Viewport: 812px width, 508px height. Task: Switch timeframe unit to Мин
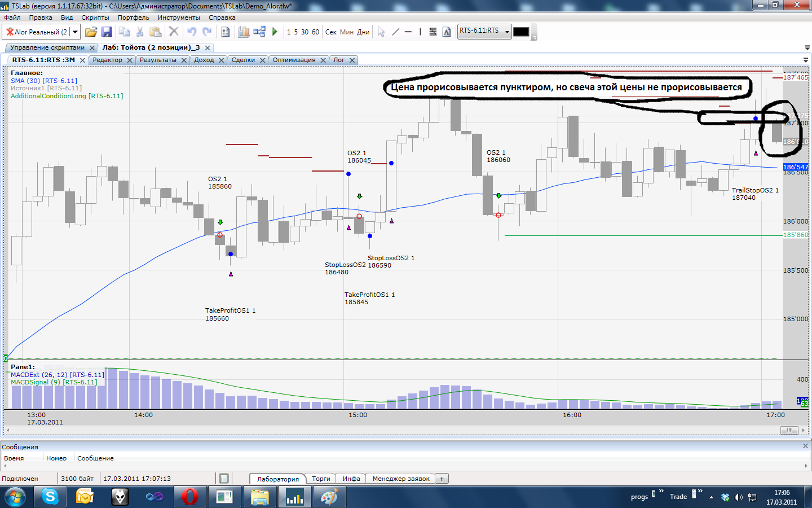pyautogui.click(x=347, y=32)
